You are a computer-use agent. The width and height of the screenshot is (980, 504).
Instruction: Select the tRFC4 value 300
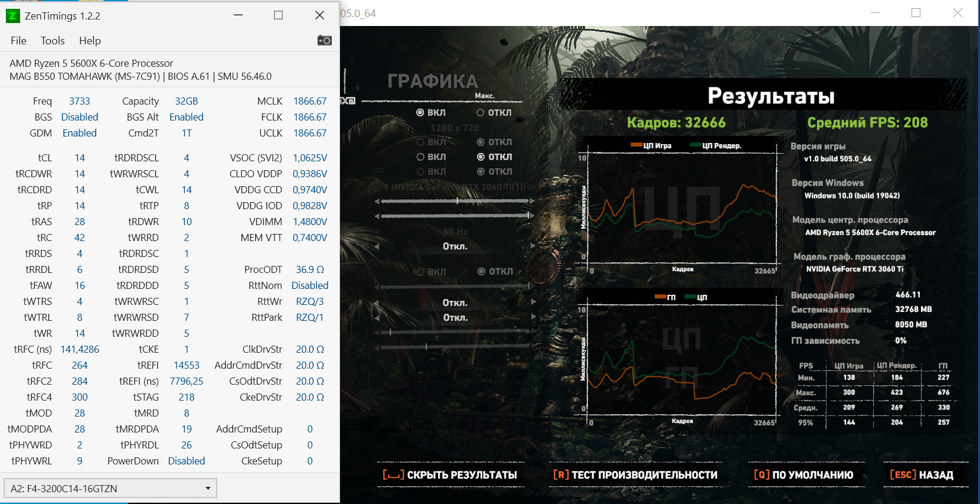pos(80,397)
